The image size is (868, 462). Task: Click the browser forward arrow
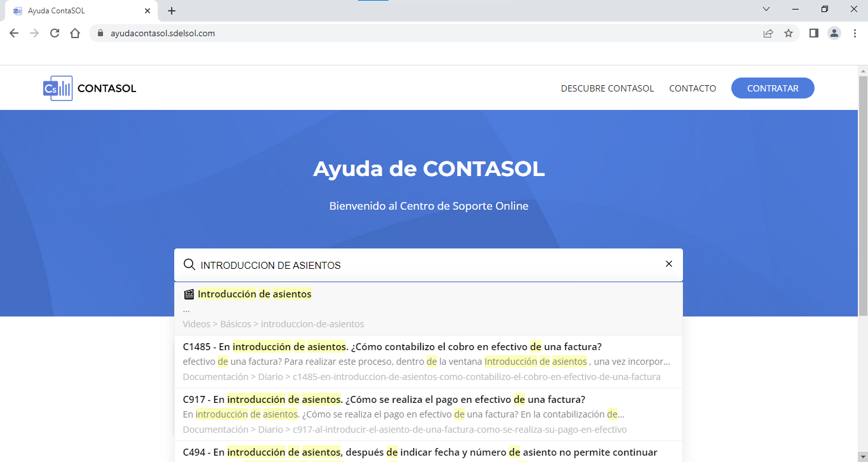[34, 33]
